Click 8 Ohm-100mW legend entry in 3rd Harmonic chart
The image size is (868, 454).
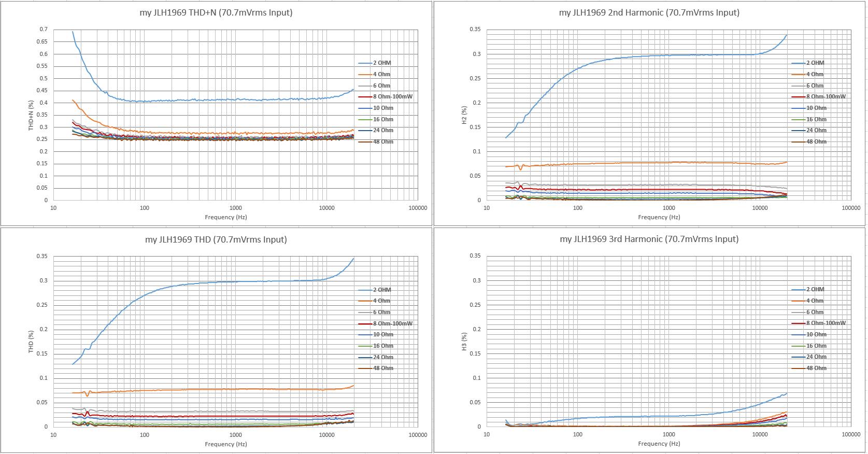pos(819,323)
